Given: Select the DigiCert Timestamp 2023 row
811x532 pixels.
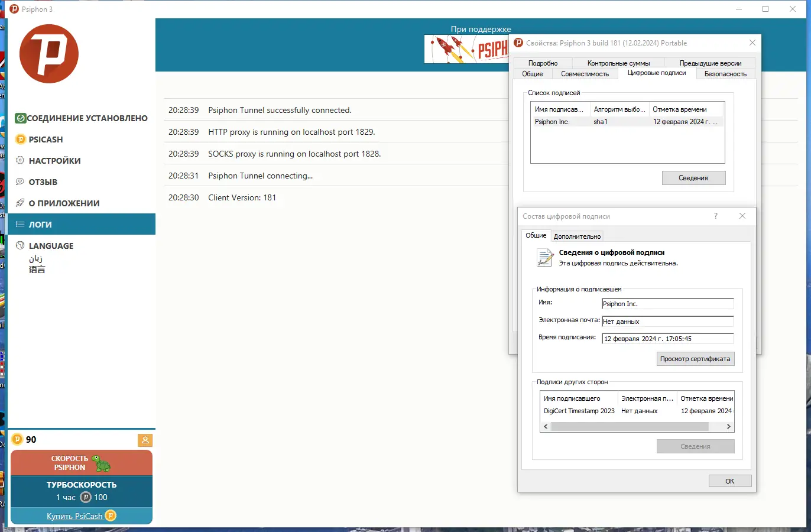Looking at the screenshot, I should (x=637, y=411).
